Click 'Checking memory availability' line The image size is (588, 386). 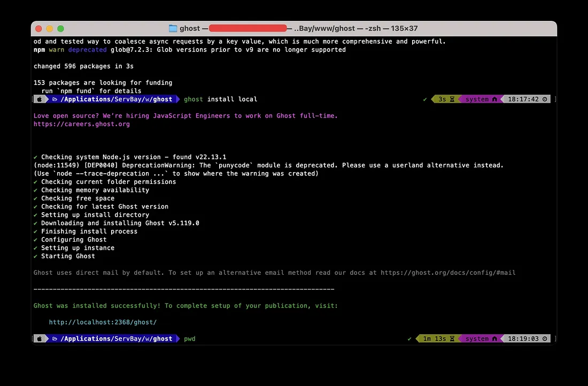coord(95,190)
